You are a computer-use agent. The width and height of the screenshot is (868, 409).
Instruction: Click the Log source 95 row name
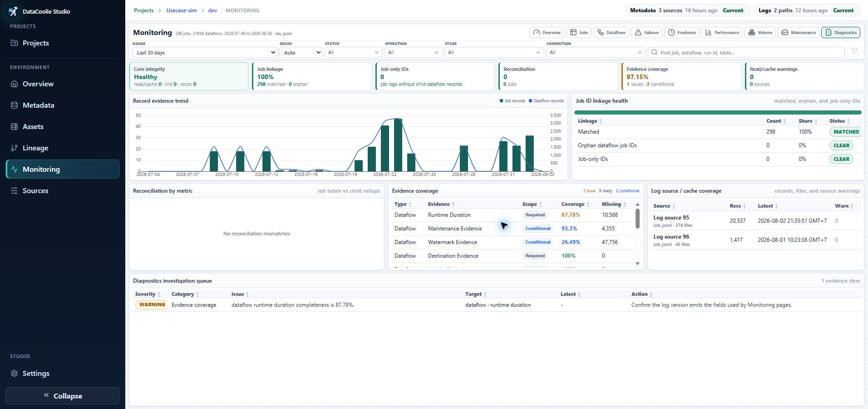tap(671, 218)
